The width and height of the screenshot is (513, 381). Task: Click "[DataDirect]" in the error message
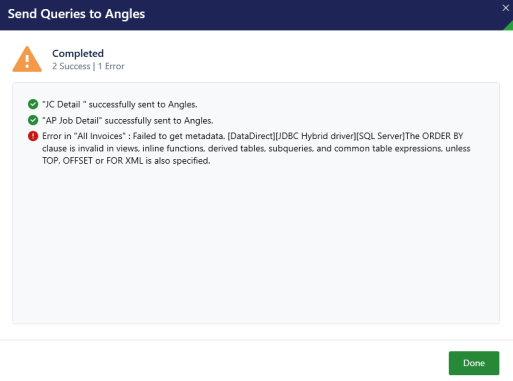tap(251, 136)
